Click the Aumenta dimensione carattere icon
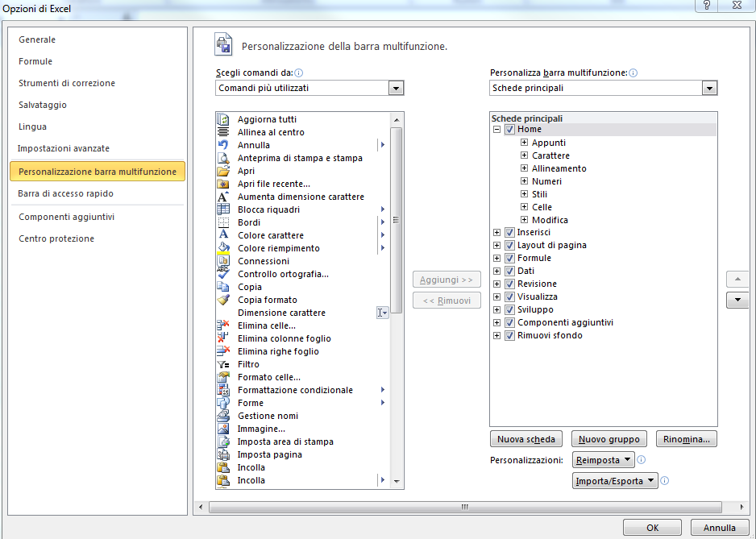The height and width of the screenshot is (539, 756). (x=223, y=197)
